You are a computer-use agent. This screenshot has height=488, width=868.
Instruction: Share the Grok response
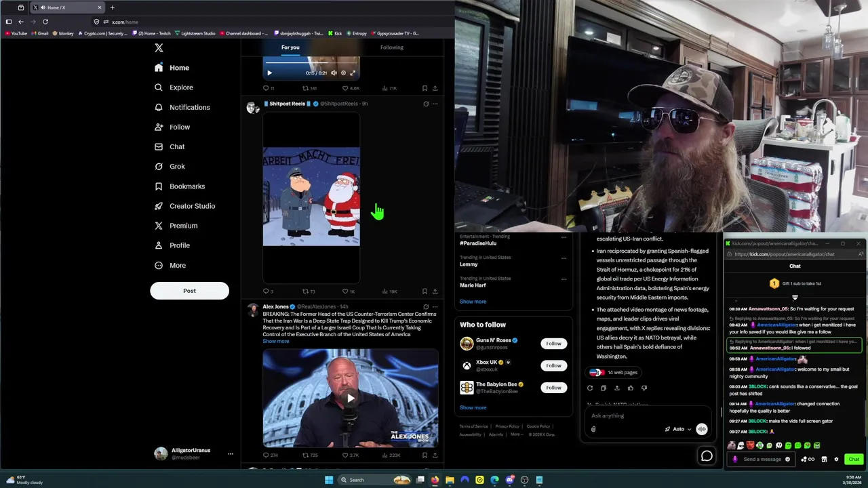tap(616, 388)
